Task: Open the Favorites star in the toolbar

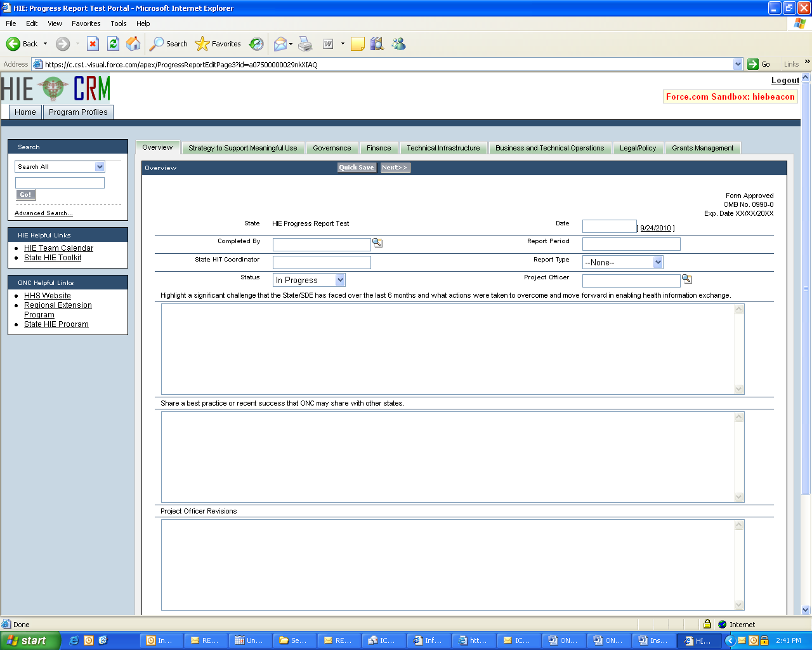Action: (x=218, y=44)
